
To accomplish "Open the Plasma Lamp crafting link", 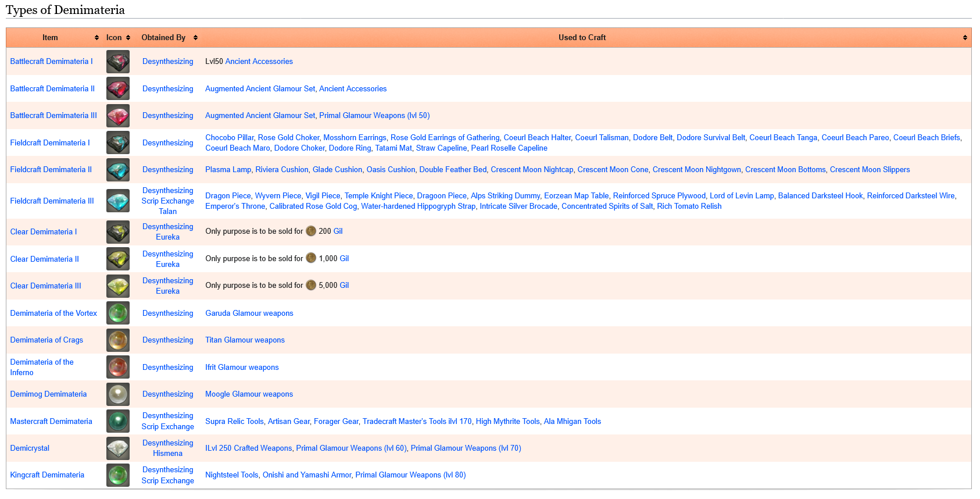I will coord(228,170).
